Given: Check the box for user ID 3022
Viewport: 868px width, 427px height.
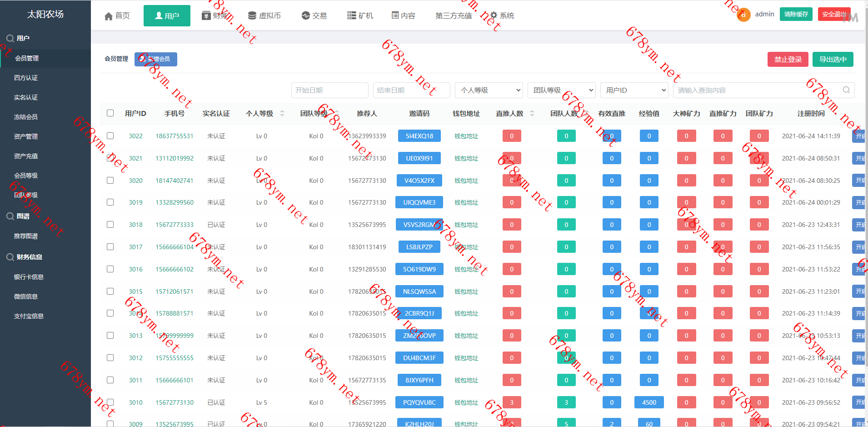Looking at the screenshot, I should tap(110, 136).
